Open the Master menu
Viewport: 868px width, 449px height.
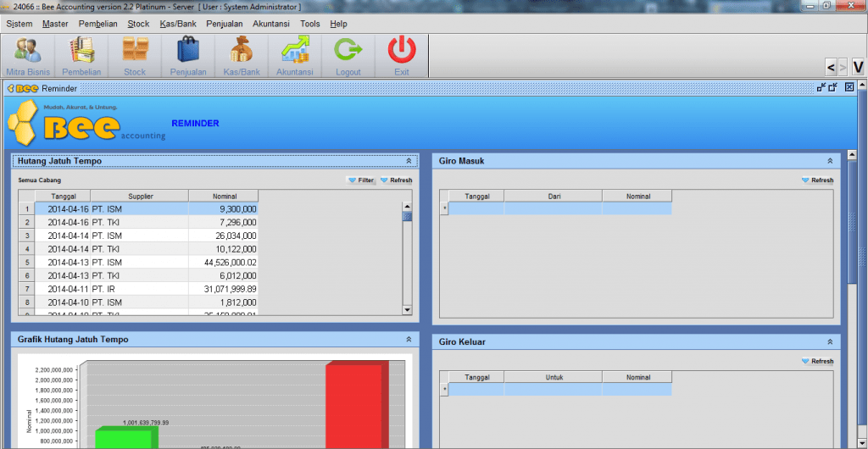tap(55, 24)
